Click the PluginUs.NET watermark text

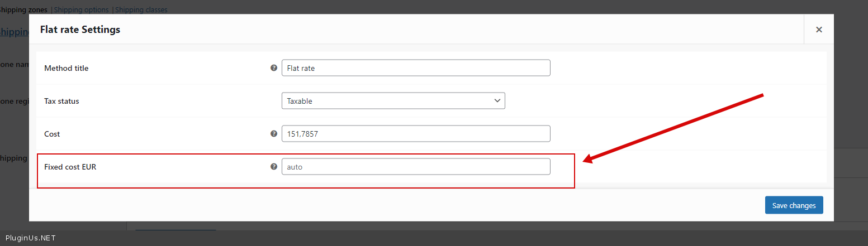click(30, 238)
